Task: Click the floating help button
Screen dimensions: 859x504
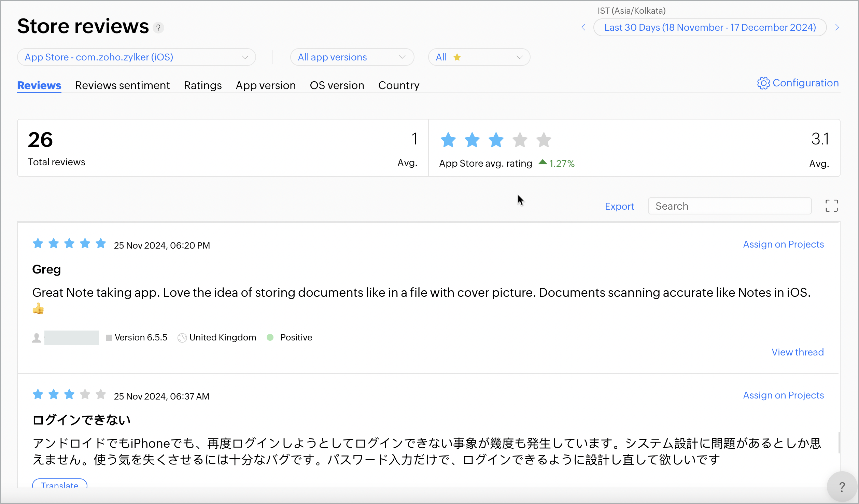Action: point(842,487)
